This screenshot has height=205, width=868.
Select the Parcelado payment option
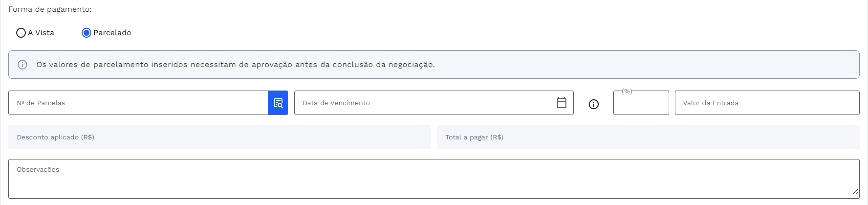87,33
